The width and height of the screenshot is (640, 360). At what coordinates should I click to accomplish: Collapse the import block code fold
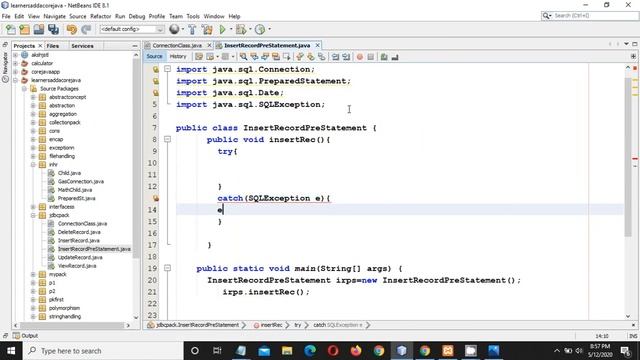tap(167, 69)
